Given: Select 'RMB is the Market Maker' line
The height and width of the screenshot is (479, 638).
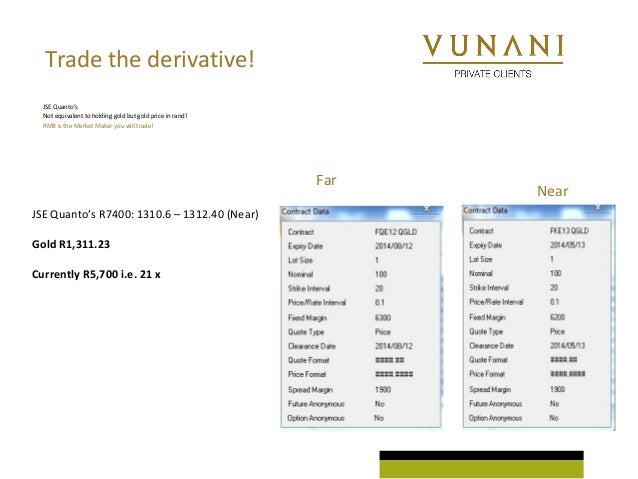Looking at the screenshot, I should [x=98, y=126].
